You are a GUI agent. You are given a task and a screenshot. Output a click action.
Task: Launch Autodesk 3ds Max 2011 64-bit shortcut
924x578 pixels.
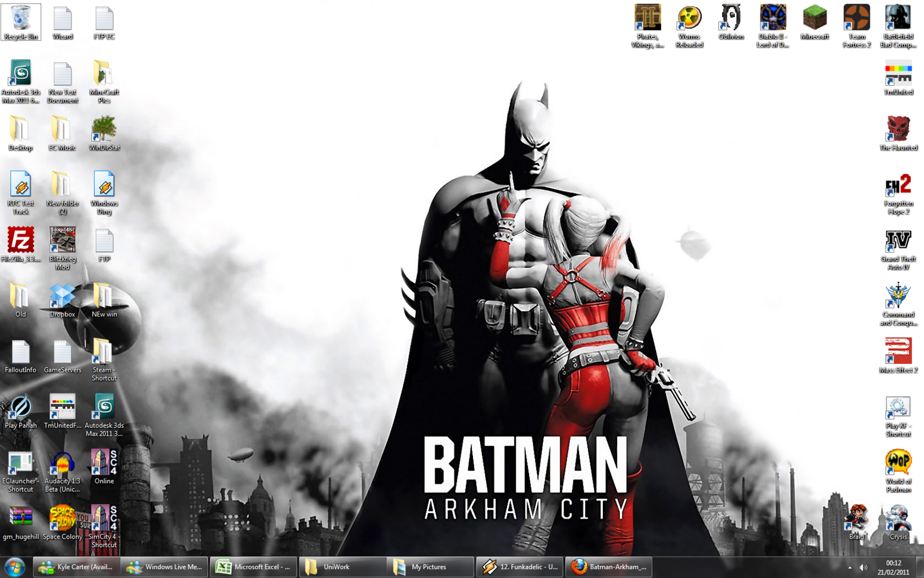(21, 82)
